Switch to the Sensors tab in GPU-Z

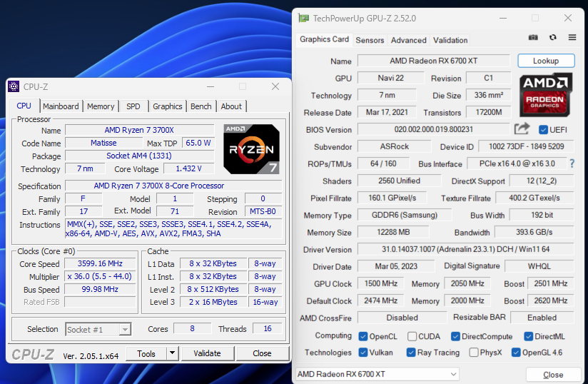tap(370, 40)
